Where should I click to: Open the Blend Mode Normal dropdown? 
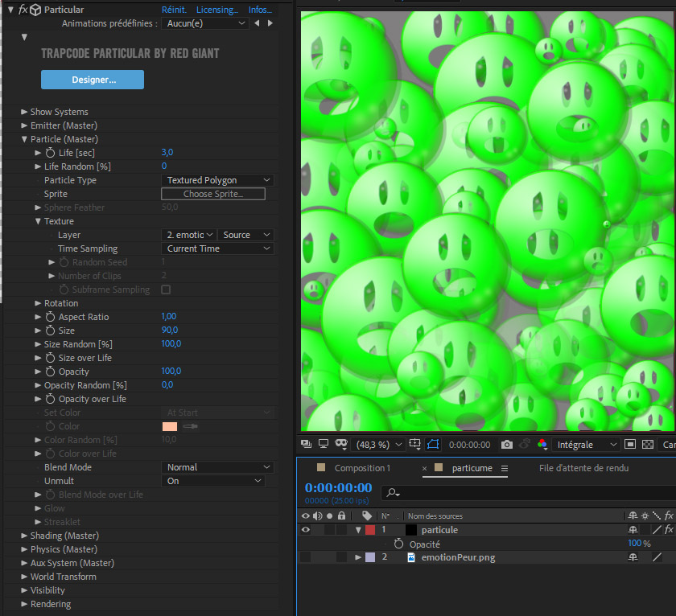[x=212, y=467]
